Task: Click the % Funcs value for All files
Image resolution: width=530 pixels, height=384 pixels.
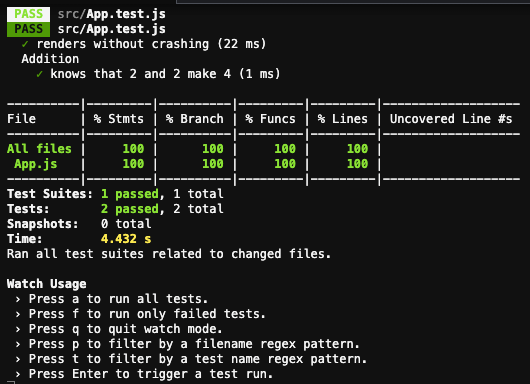Action: [285, 149]
